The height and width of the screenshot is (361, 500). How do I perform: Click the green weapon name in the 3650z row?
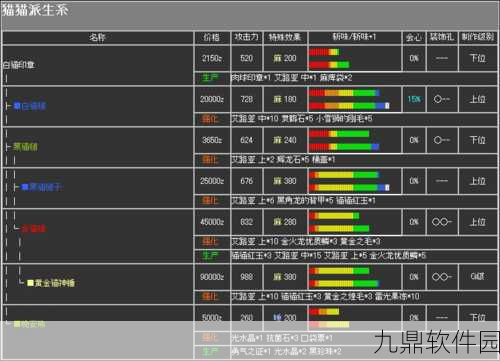click(x=25, y=147)
